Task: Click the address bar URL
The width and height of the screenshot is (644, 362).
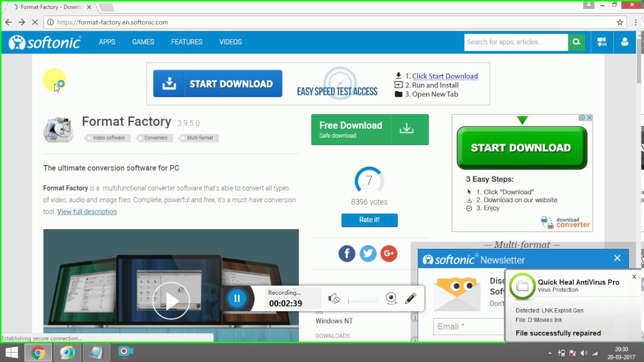Action: pyautogui.click(x=112, y=22)
